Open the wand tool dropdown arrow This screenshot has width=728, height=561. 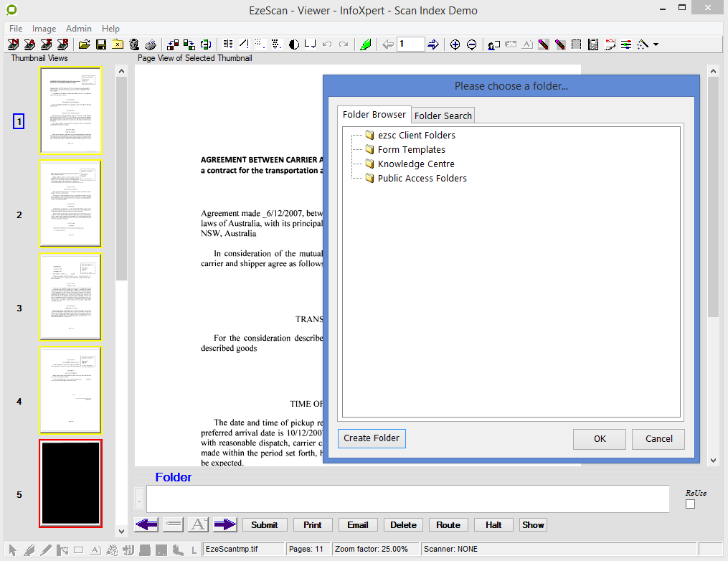[x=656, y=44]
